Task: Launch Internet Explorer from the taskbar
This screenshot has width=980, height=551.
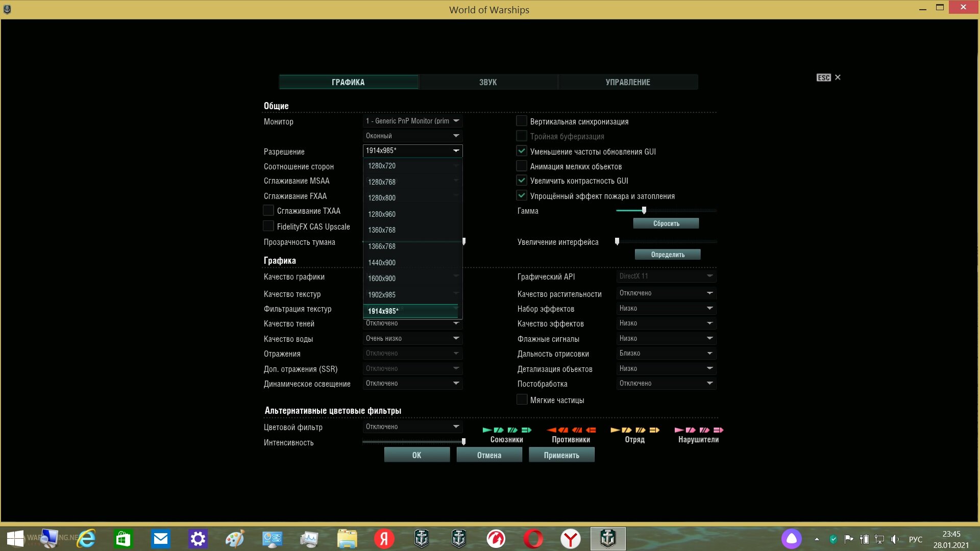Action: 86,539
